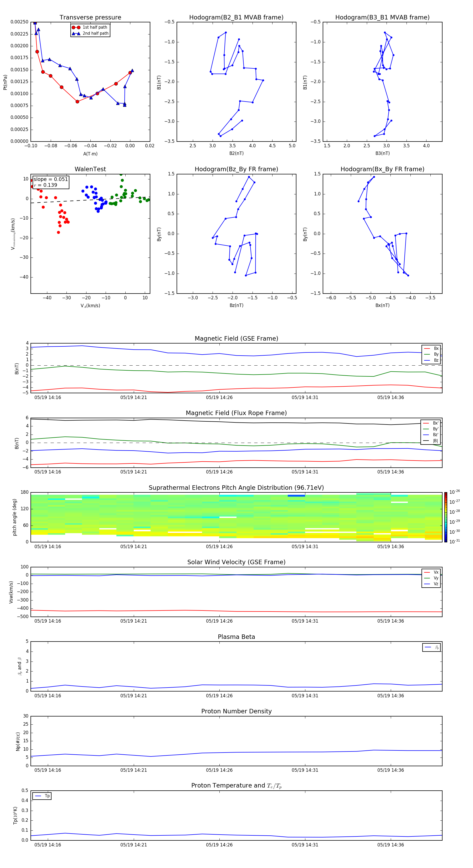Click the "pitch angle (deg)" y-axis label

[14, 517]
